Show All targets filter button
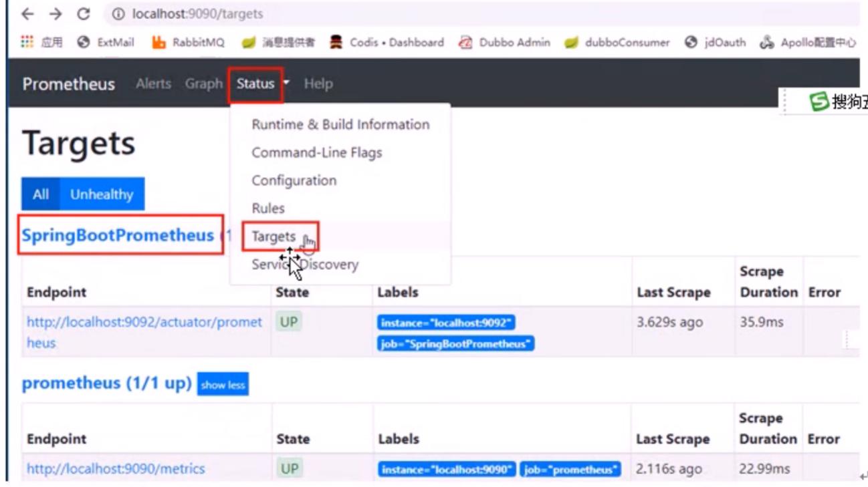Viewport: 868px width, 487px height. (x=41, y=194)
